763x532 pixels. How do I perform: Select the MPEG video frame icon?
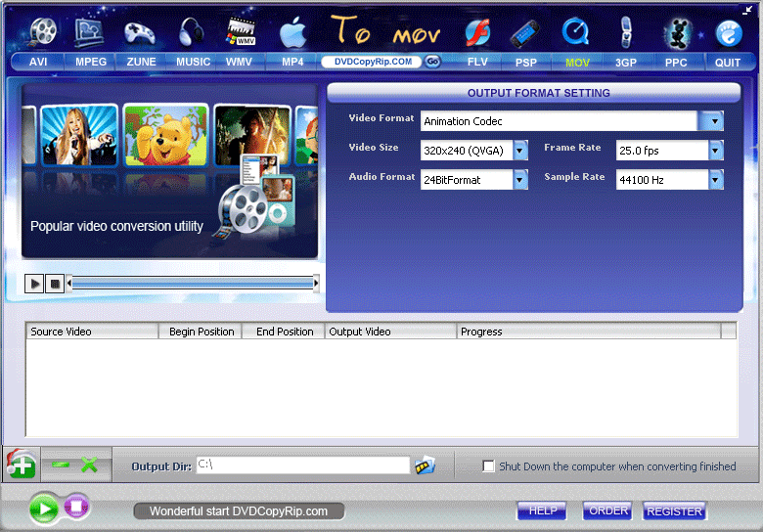tap(90, 32)
